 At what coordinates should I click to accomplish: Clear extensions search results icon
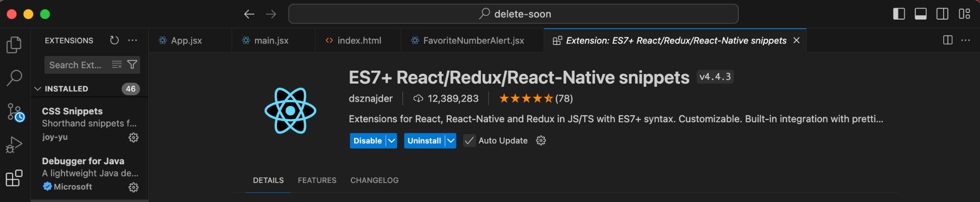117,64
